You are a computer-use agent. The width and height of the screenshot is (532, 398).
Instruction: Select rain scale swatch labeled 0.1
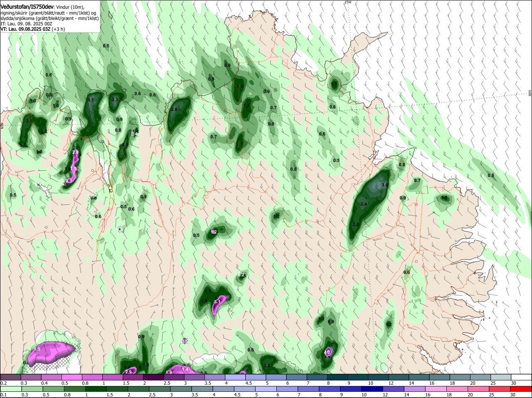[x=11, y=389]
